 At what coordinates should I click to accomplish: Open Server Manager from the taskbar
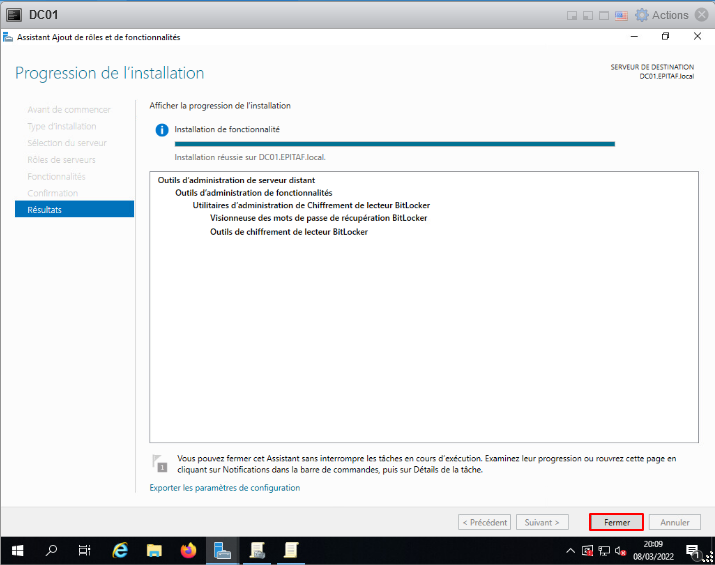223,550
